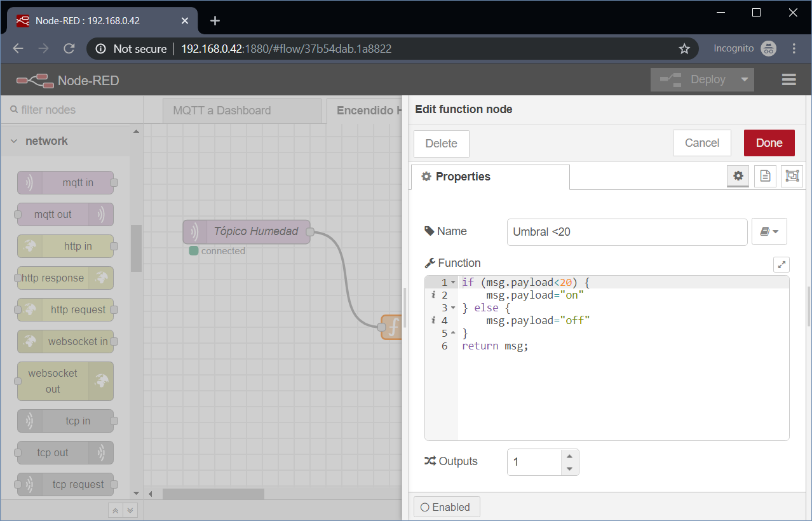Open the Properties tab

point(491,177)
